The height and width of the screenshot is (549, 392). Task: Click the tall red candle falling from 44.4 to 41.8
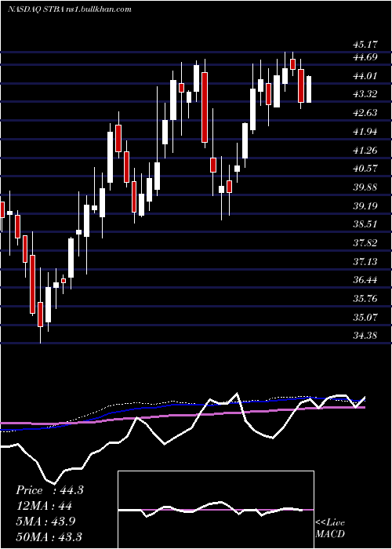(205, 107)
